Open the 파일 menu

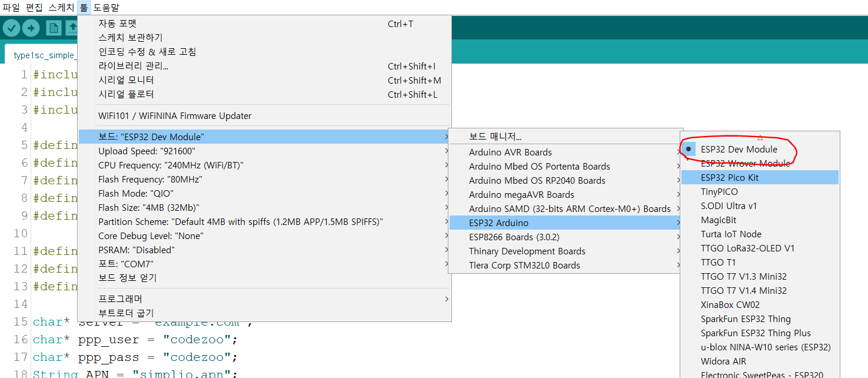click(12, 7)
